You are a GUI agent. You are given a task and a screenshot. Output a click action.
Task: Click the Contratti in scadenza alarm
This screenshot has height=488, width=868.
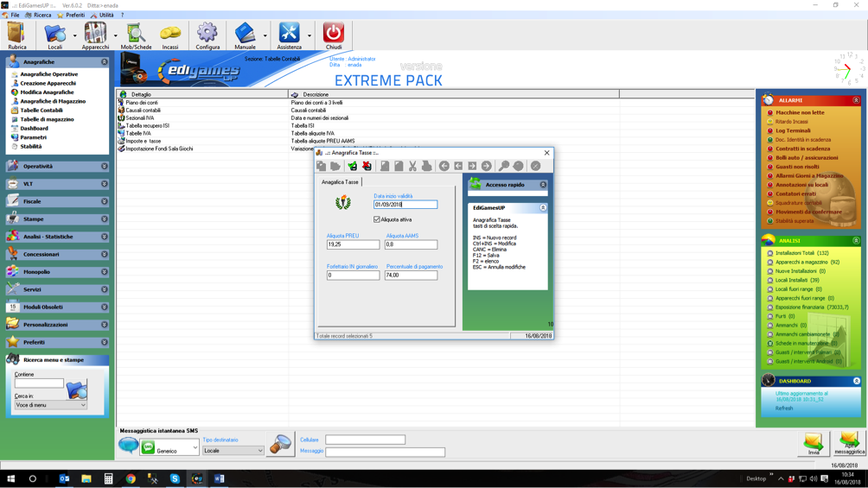point(802,149)
